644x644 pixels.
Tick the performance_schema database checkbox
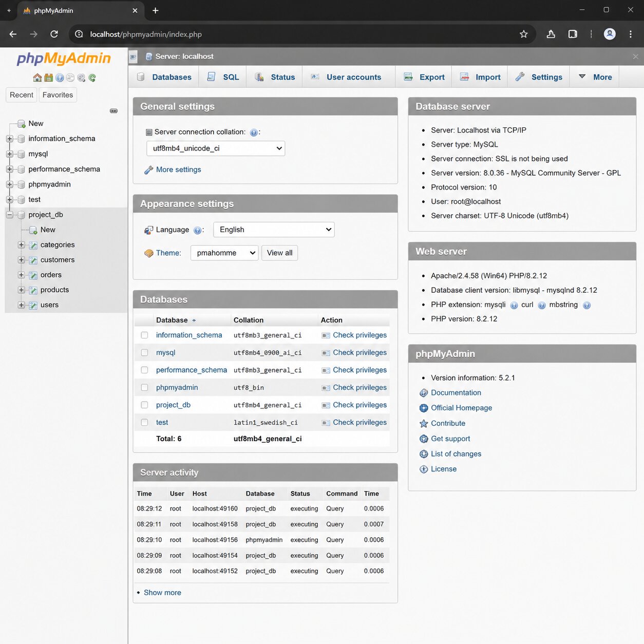(144, 370)
